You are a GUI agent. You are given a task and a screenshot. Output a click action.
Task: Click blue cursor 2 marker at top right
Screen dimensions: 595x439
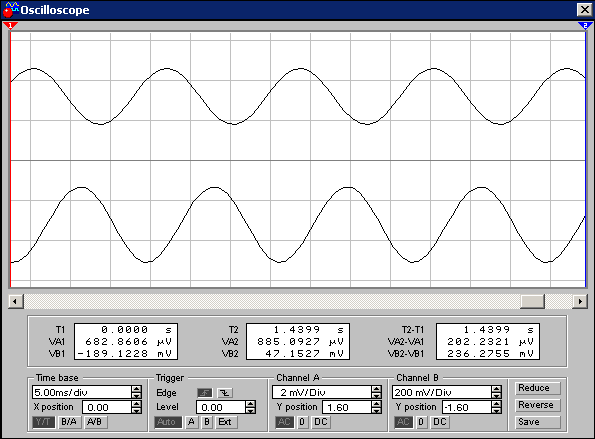click(x=585, y=25)
